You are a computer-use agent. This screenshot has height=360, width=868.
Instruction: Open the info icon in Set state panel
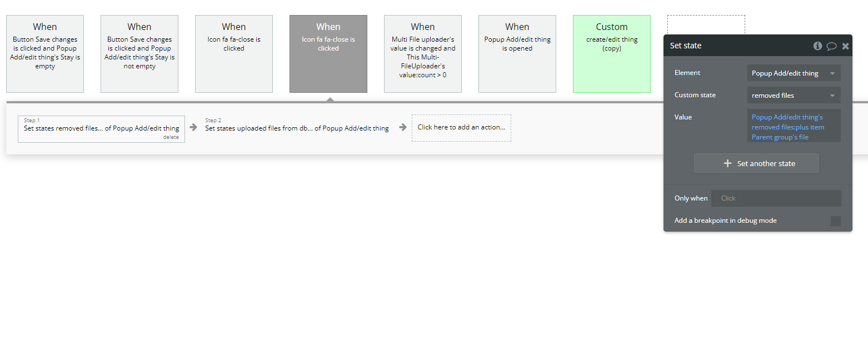pos(817,46)
